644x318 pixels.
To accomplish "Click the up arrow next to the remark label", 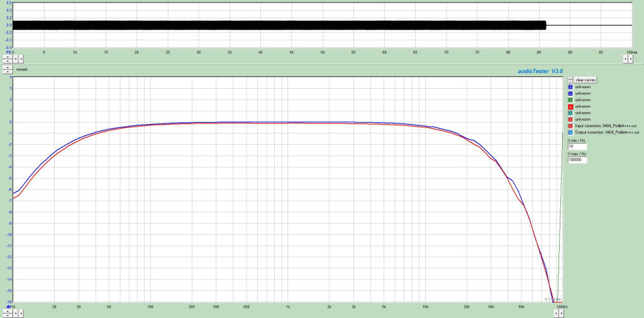I will point(8,67).
